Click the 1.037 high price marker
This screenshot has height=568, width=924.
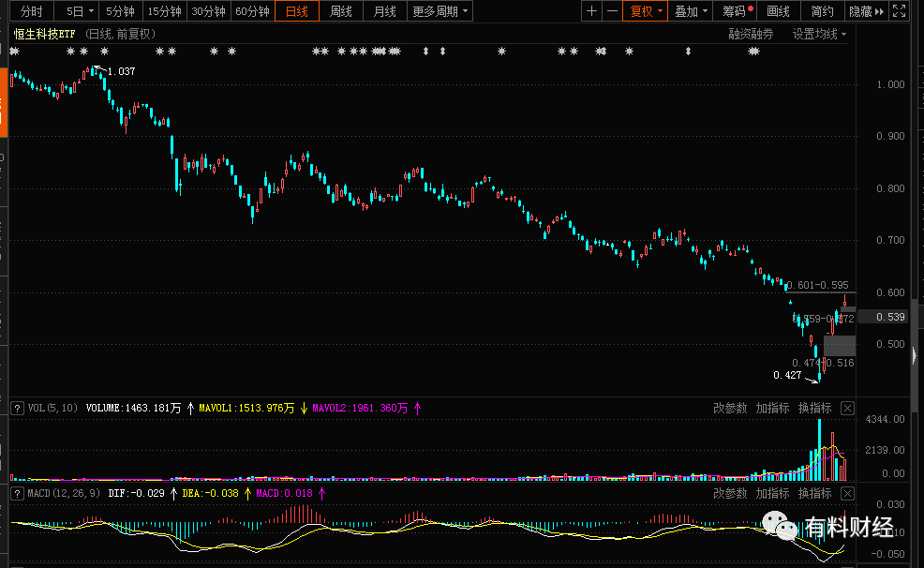click(x=121, y=71)
